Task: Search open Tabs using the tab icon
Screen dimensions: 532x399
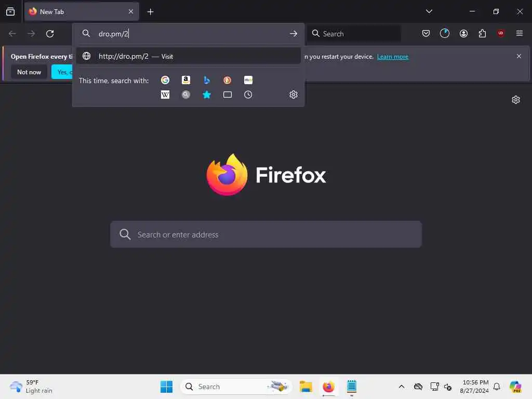Action: (x=228, y=95)
